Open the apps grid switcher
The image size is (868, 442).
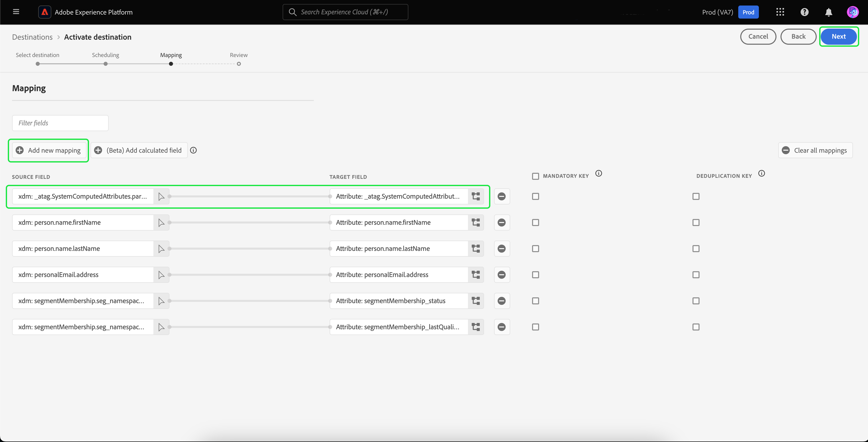click(780, 12)
